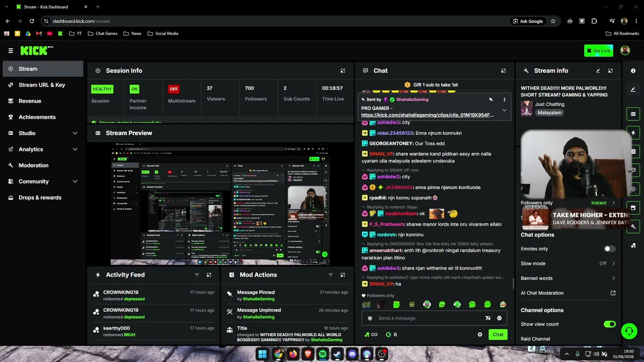The width and height of the screenshot is (644, 362).
Task: Click the lightning bolt icon in right sidebar
Action: coord(633,133)
